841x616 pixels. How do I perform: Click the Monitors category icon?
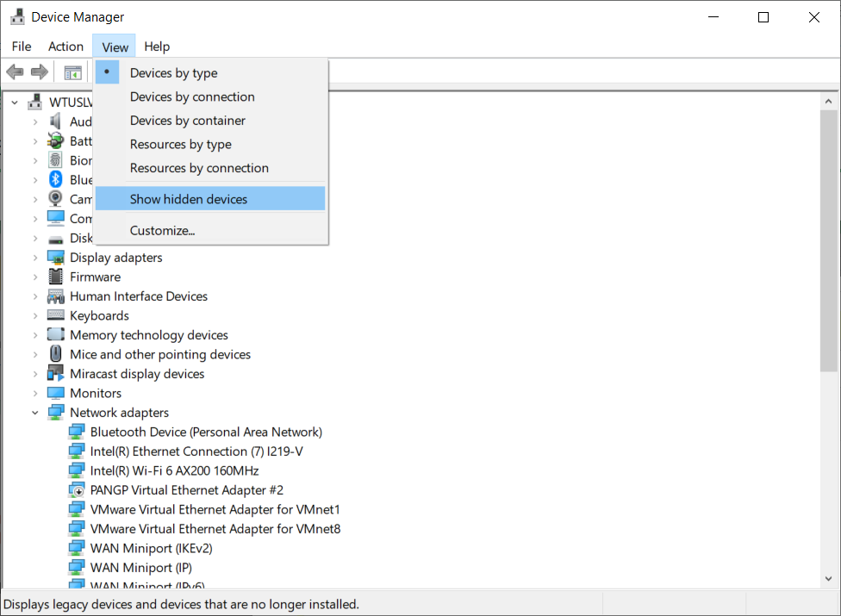pos(56,393)
